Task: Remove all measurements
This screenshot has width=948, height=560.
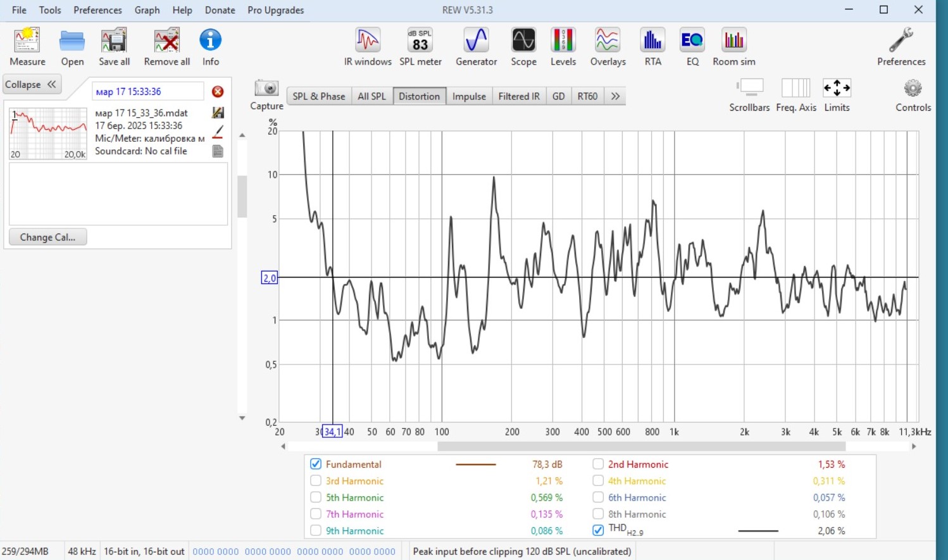Action: click(167, 42)
